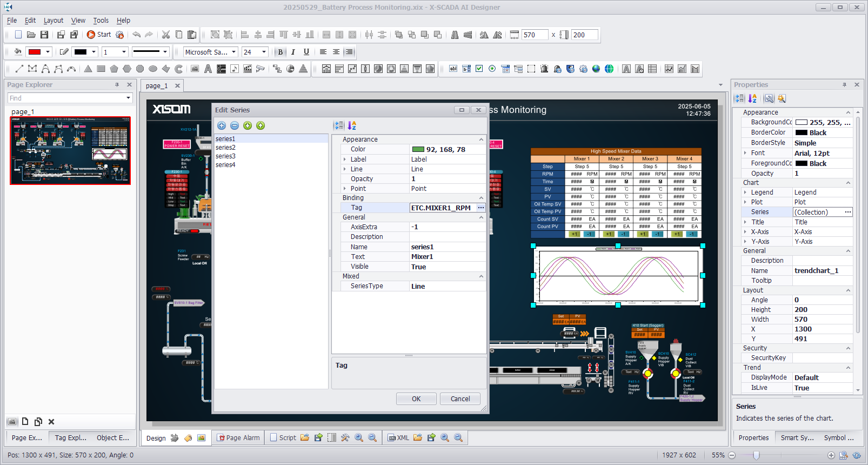Select the Text 'A' tool
Screen dimensions: 868x465
coord(208,69)
